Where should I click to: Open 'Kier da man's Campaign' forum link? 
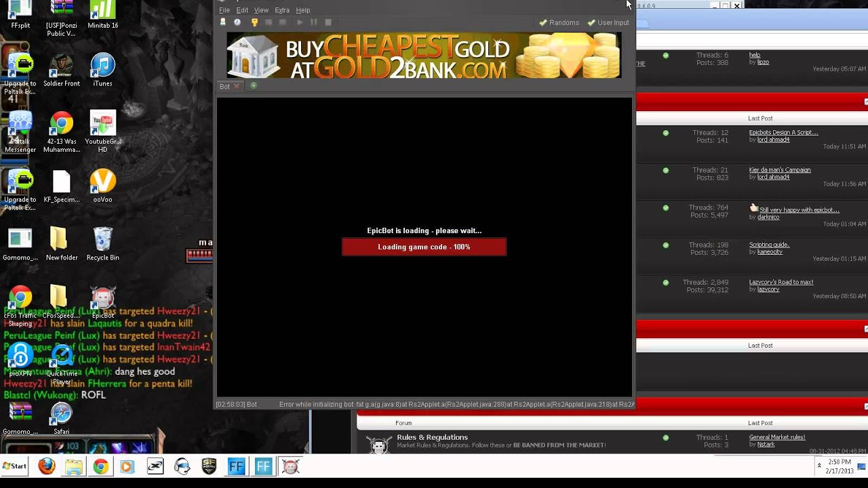[x=780, y=169]
